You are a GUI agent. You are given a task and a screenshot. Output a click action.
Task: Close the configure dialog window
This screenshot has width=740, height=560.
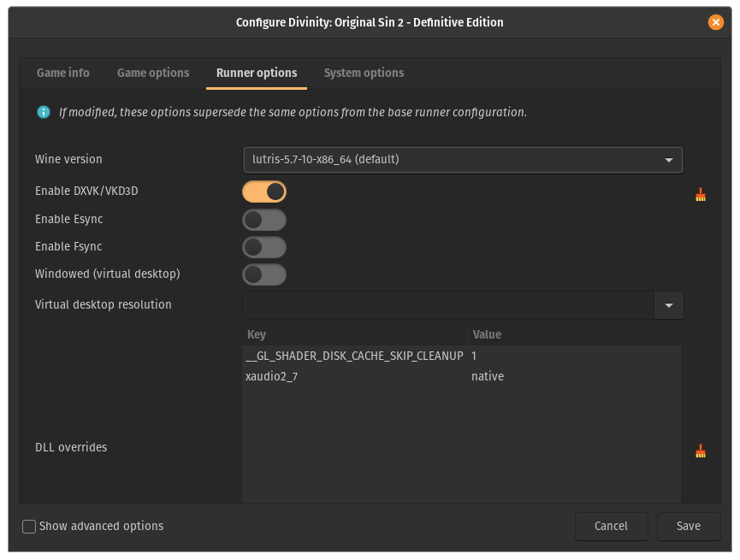[716, 22]
